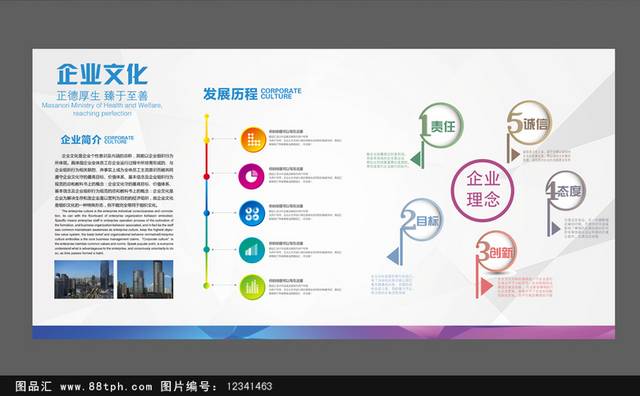Select the 1 责任 circle badge

(x=442, y=125)
